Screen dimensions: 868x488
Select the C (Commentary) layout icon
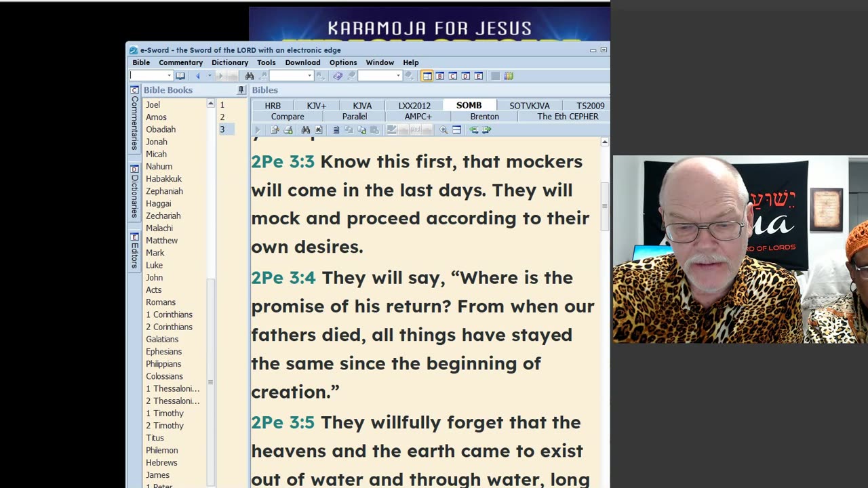453,76
